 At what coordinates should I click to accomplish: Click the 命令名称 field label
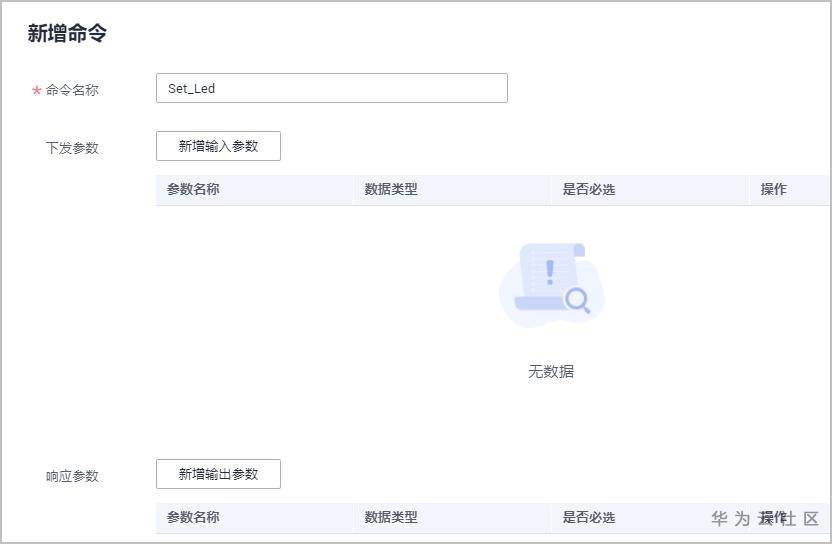[72, 90]
